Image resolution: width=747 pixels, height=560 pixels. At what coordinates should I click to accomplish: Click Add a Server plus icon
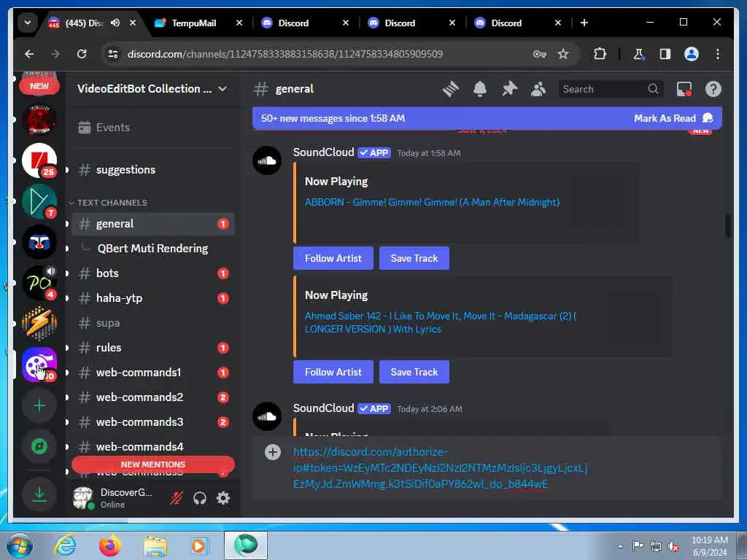[x=39, y=405]
